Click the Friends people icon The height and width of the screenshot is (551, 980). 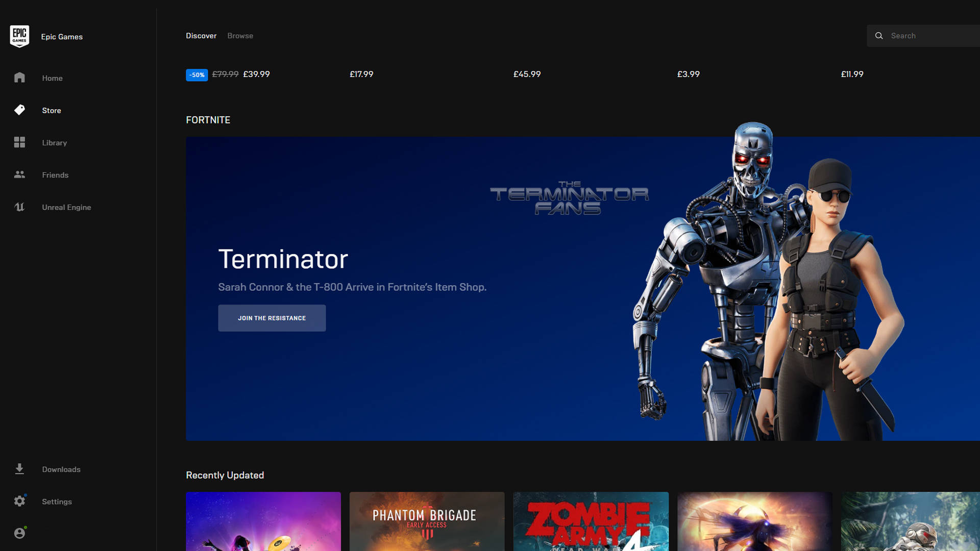[19, 174]
